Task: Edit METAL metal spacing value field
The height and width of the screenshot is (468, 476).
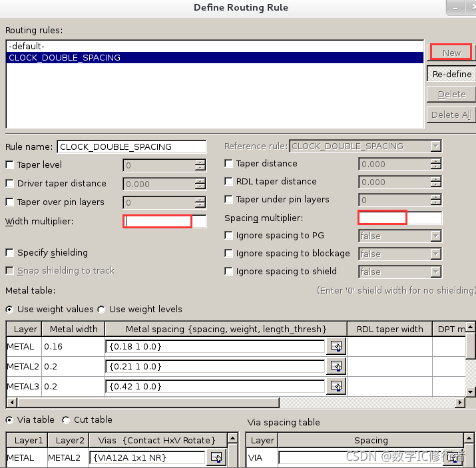Action: click(x=215, y=346)
